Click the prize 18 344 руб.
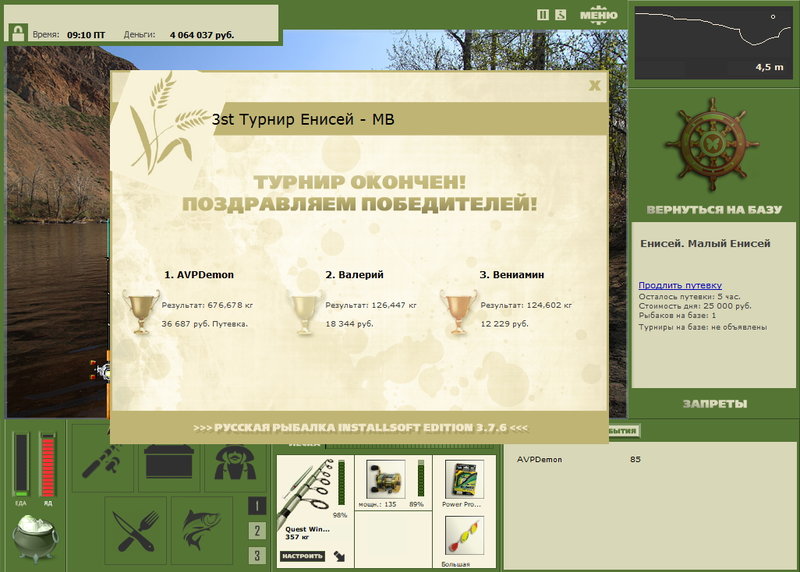800x572 pixels. point(349,324)
